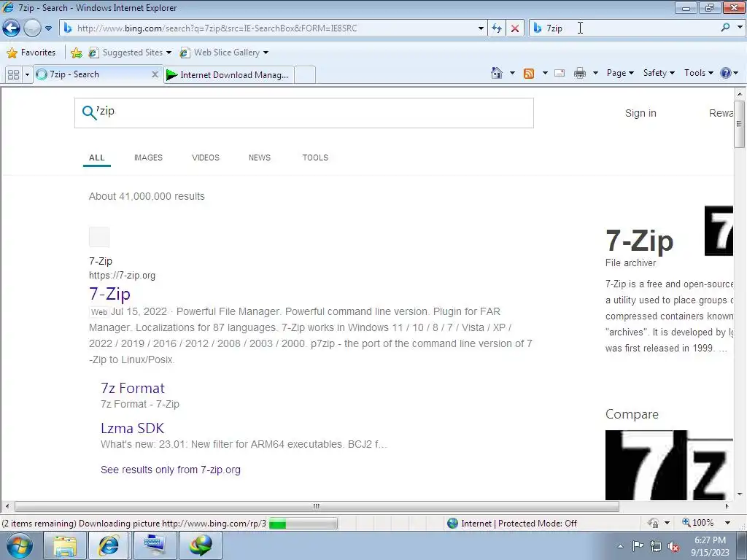Click the Print icon
Screen dimensions: 747x560
[580, 73]
